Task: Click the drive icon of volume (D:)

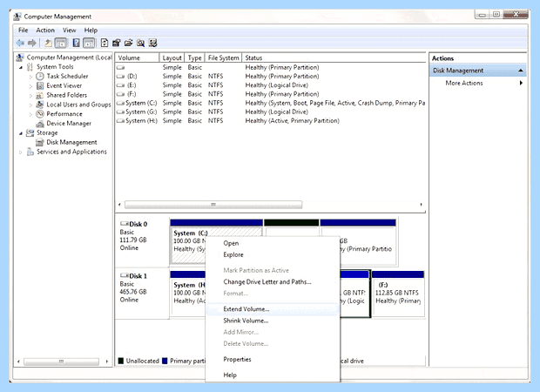Action: click(120, 76)
